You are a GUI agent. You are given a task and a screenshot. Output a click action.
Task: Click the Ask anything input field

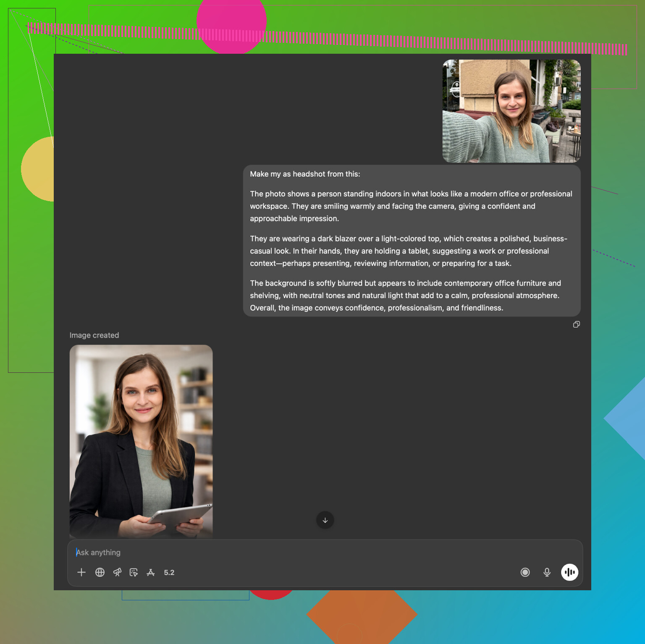tap(294, 552)
